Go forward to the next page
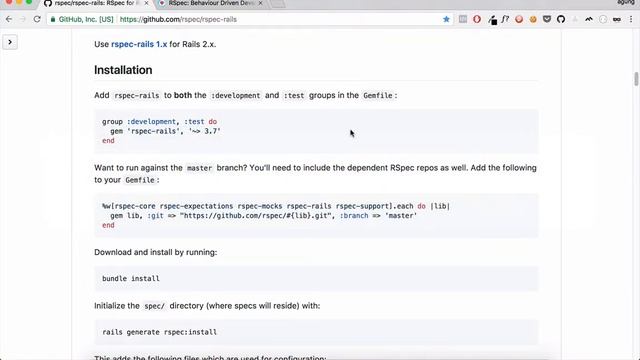 coord(23,19)
